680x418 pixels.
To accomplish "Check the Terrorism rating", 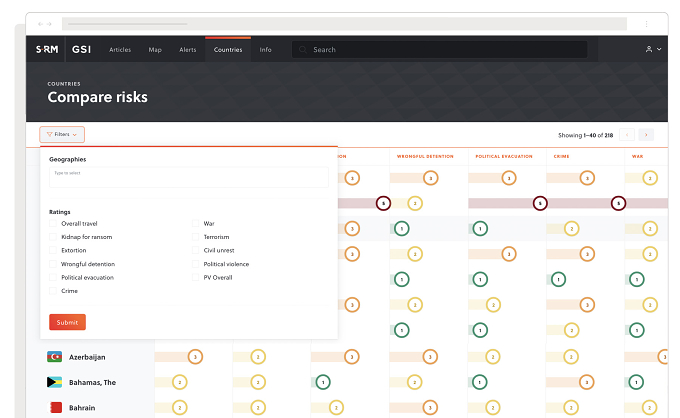I will 196,237.
